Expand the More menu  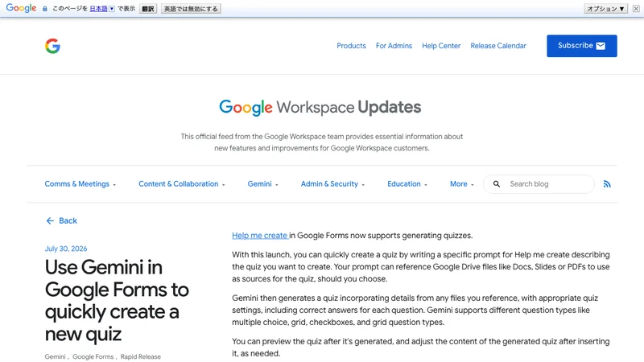coord(461,184)
